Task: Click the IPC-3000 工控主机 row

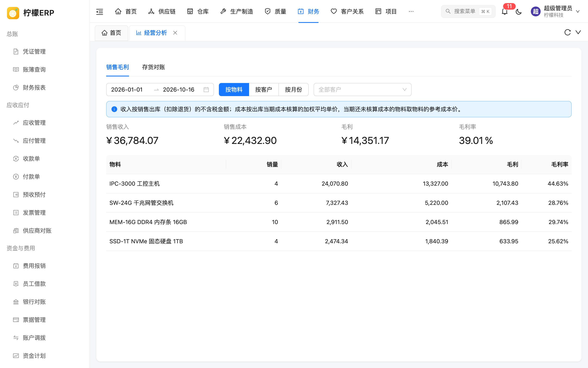Action: [x=339, y=184]
